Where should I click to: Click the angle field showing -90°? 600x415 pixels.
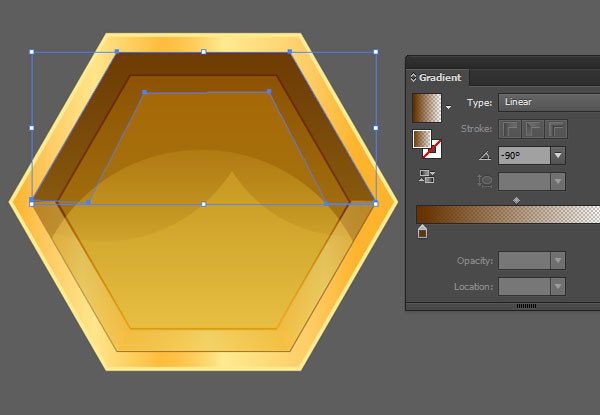click(524, 156)
